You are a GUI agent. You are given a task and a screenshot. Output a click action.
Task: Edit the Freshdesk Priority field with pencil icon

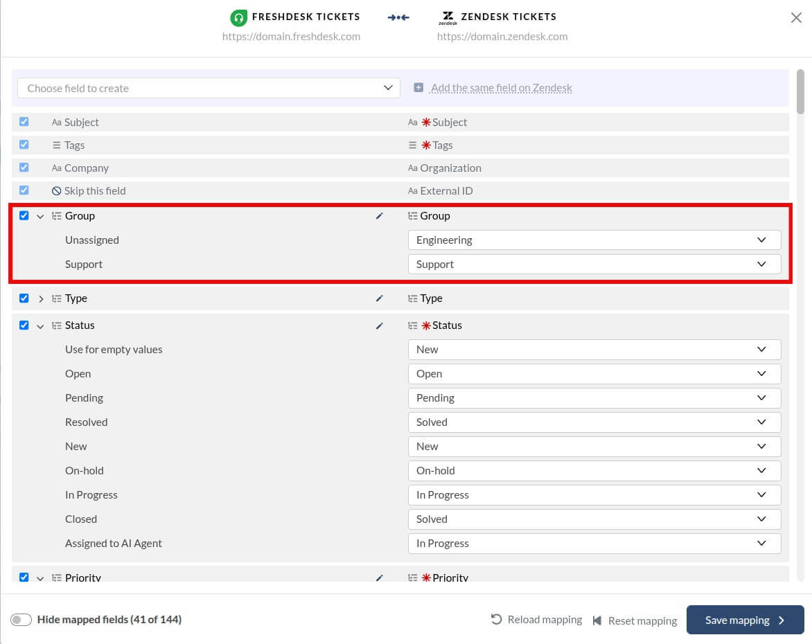(379, 578)
